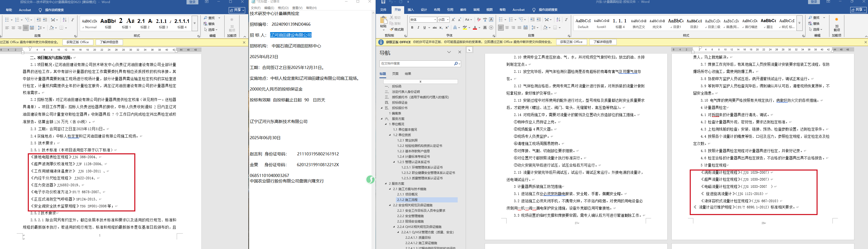Image resolution: width=868 pixels, height=249 pixels.
Task: Collapse 1.2.5 管理认证体系证书 in navigation pane
Action: tap(394, 162)
